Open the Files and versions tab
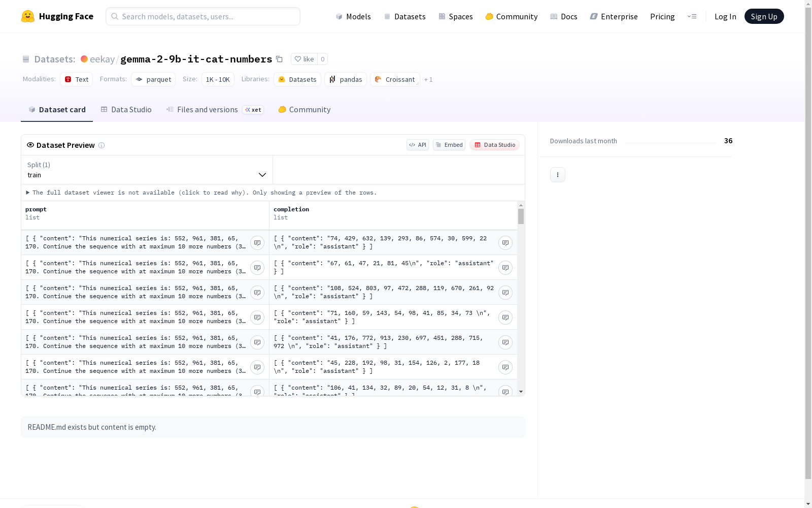The height and width of the screenshot is (508, 812). (x=215, y=110)
